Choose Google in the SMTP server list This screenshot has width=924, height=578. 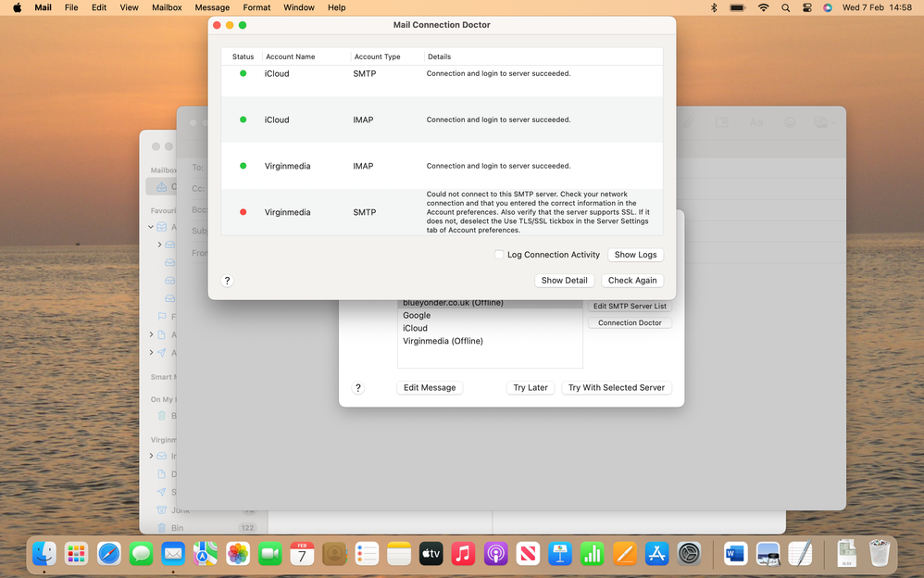point(417,316)
